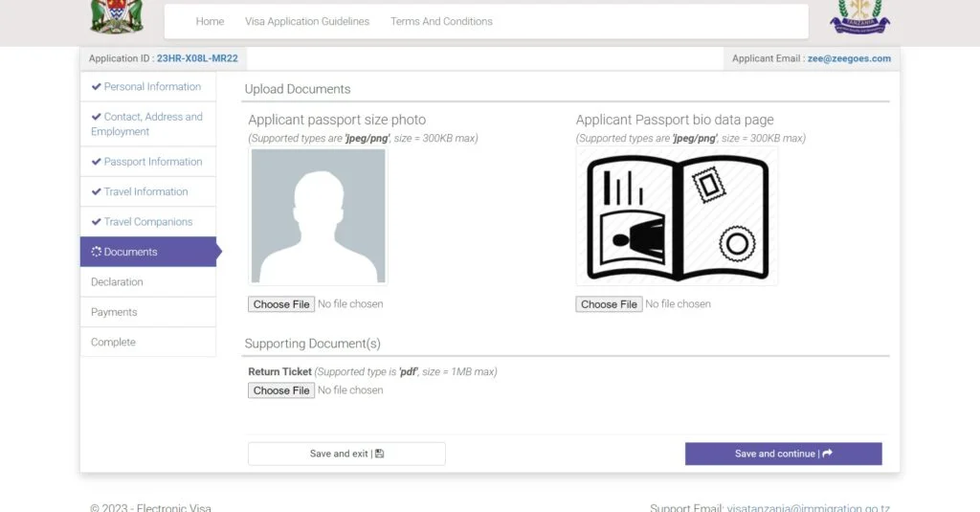Open the Home menu item
980x512 pixels.
(210, 21)
